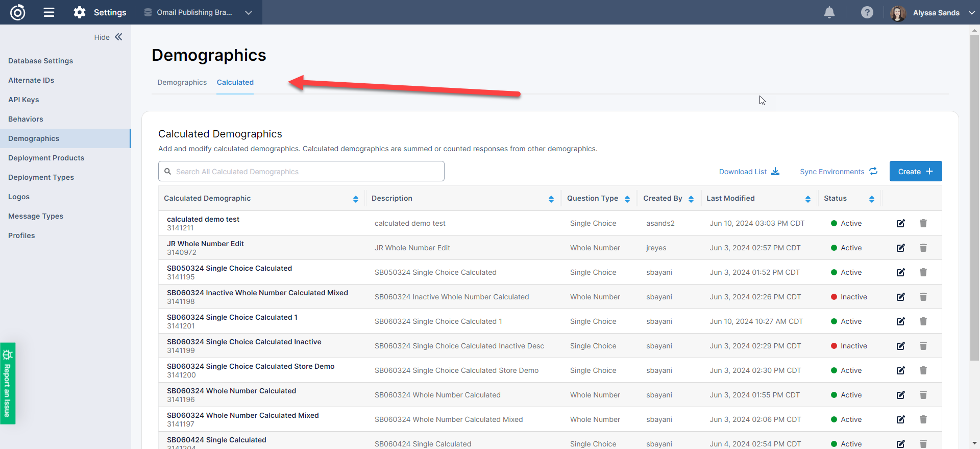Open Deployment Products in sidebar
The width and height of the screenshot is (980, 449).
click(x=46, y=158)
